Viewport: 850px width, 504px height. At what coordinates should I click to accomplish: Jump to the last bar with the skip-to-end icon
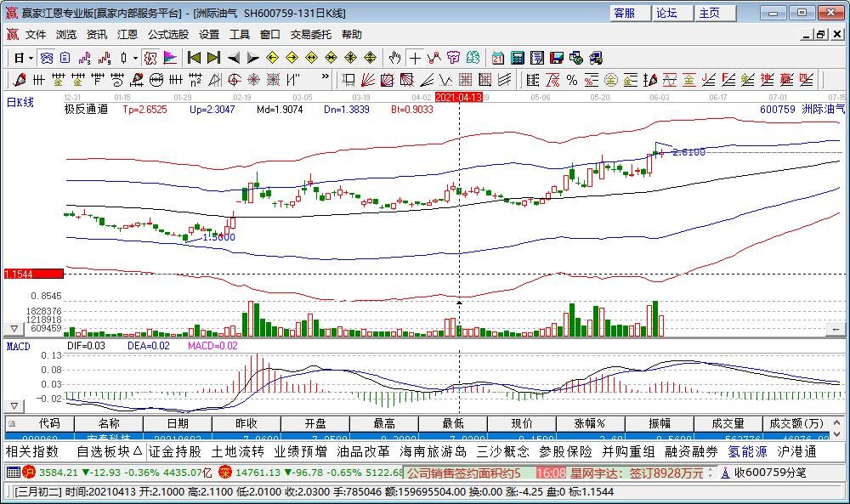point(213,58)
